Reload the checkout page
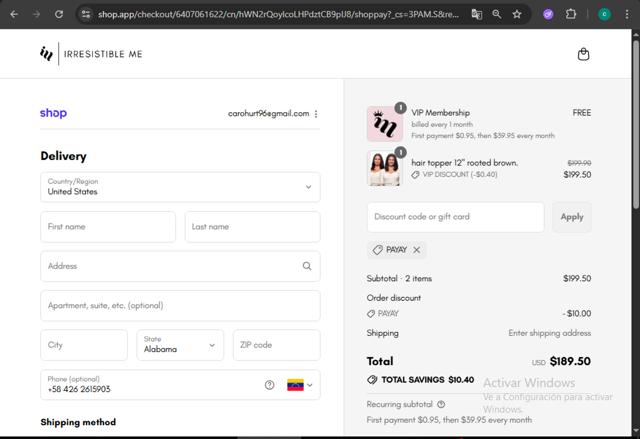The width and height of the screenshot is (640, 439). coord(59,14)
